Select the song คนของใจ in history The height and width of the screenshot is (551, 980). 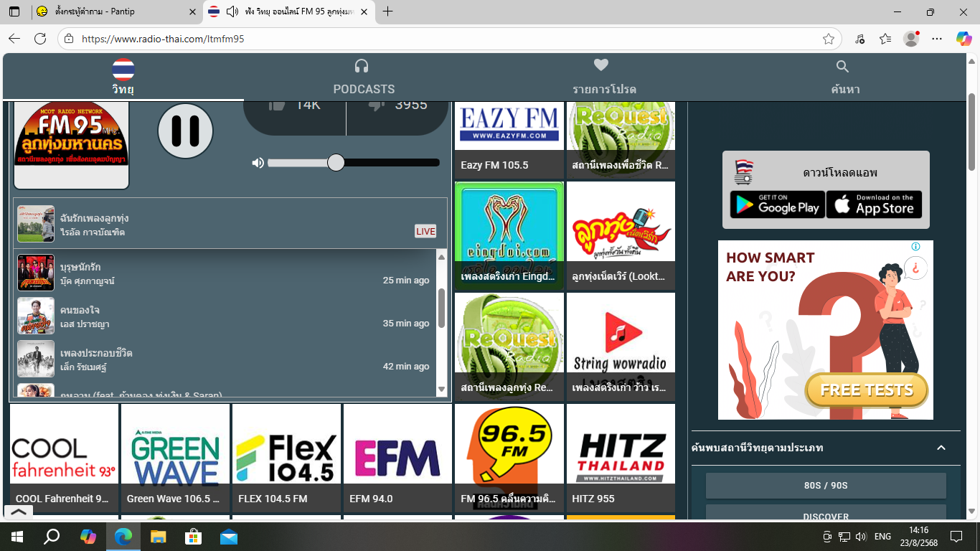[224, 316]
